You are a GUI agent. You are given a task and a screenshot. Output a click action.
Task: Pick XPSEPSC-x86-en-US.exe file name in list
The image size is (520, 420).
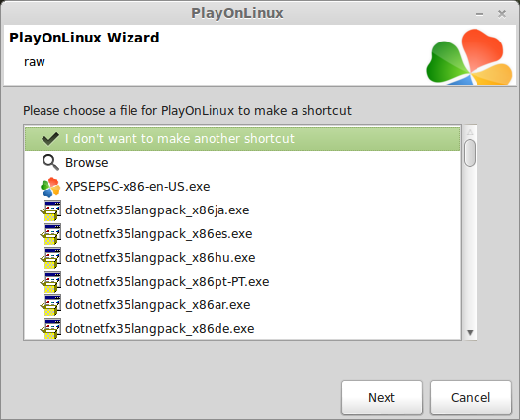click(x=137, y=187)
